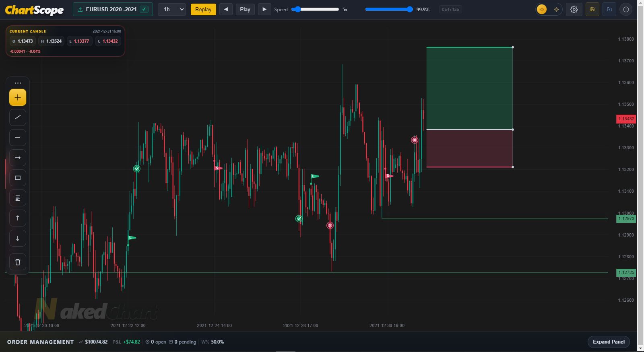
Task: Click the Expand Panel button
Action: pos(609,342)
